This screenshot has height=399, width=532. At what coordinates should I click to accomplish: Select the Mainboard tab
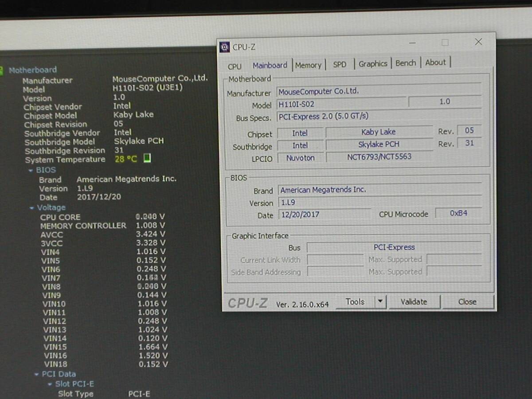click(270, 65)
